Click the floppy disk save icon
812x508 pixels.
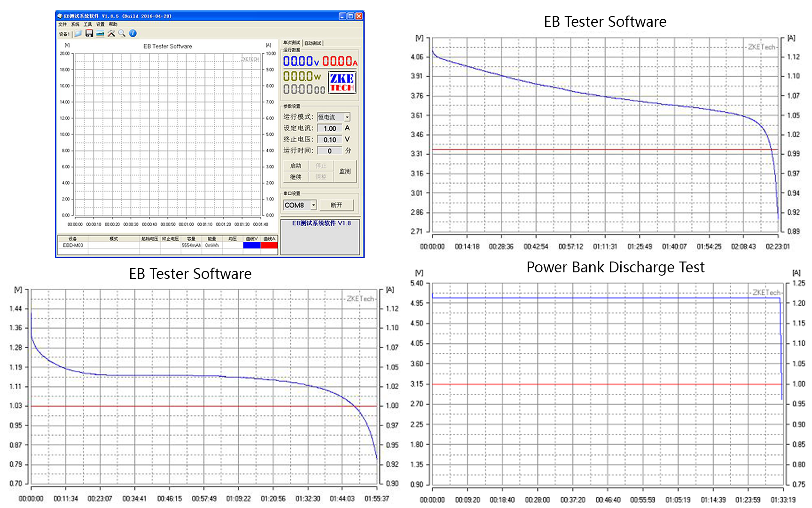(89, 33)
